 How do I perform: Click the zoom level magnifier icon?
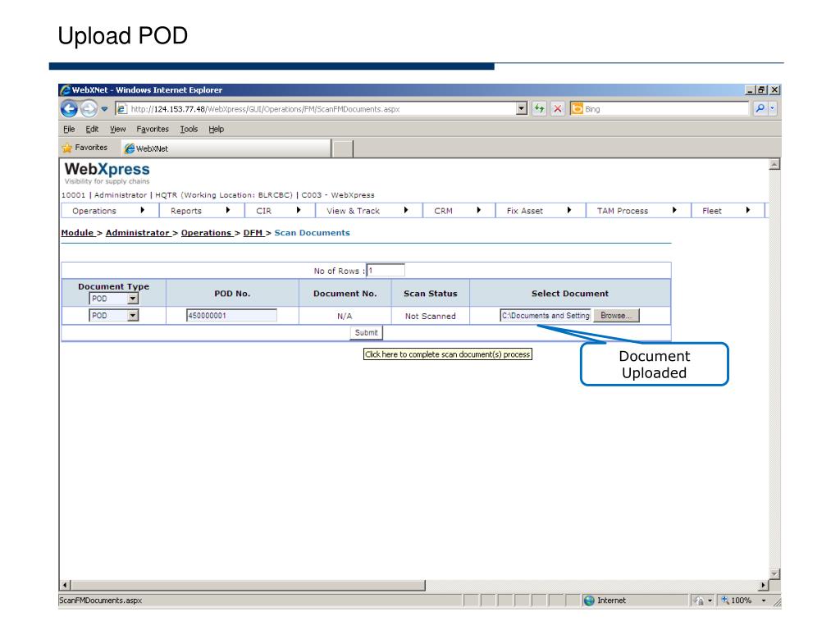click(725, 600)
